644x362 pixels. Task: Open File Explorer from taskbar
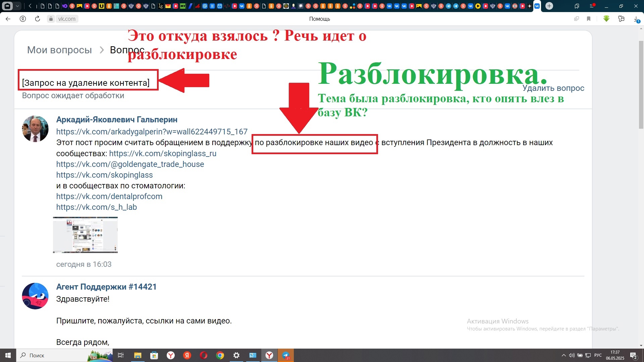(138, 355)
